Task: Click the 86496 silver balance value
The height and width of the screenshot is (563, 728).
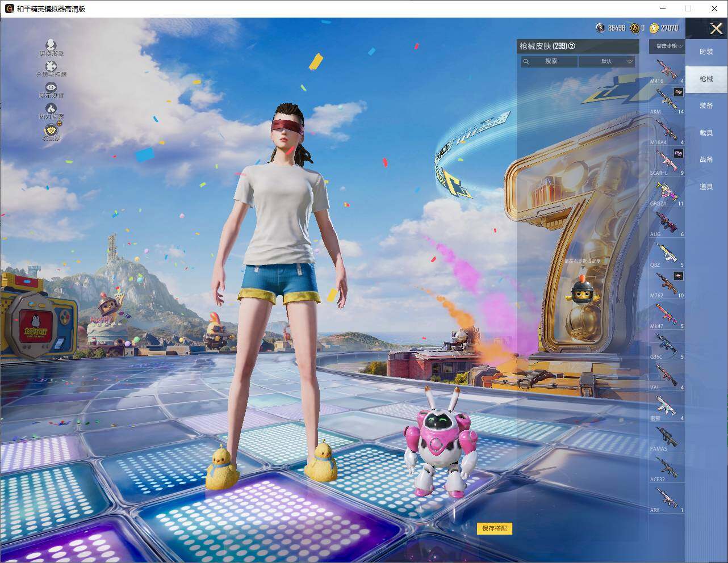Action: [x=616, y=28]
